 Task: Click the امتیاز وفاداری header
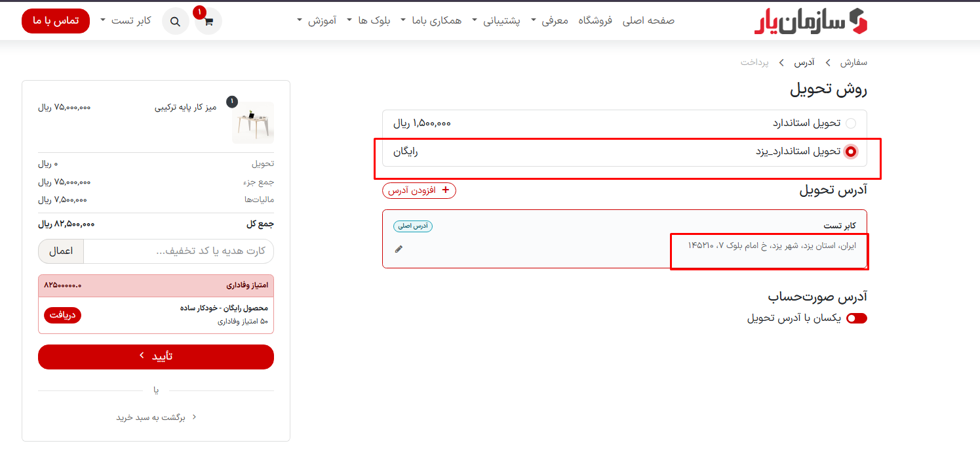pyautogui.click(x=156, y=285)
